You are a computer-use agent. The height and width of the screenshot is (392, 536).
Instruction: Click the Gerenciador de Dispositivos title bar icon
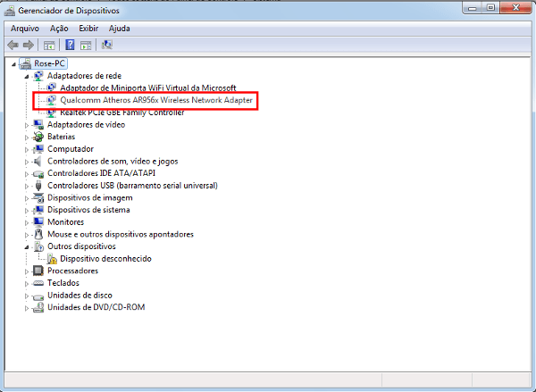pos(10,11)
